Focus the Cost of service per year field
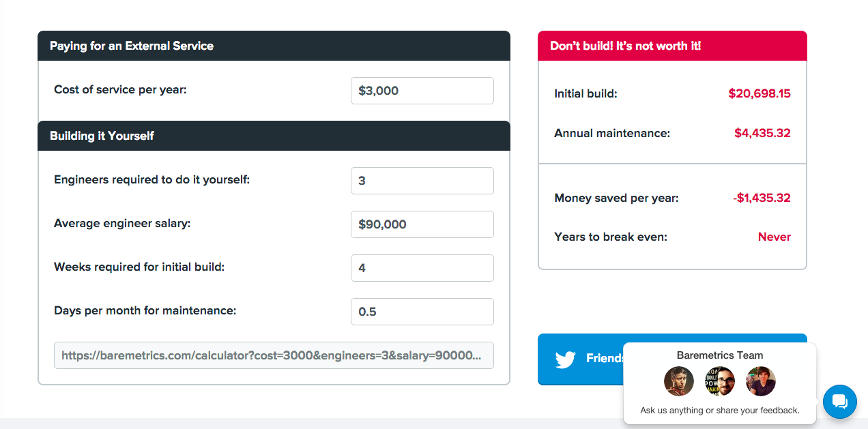868x429 pixels. coord(422,91)
